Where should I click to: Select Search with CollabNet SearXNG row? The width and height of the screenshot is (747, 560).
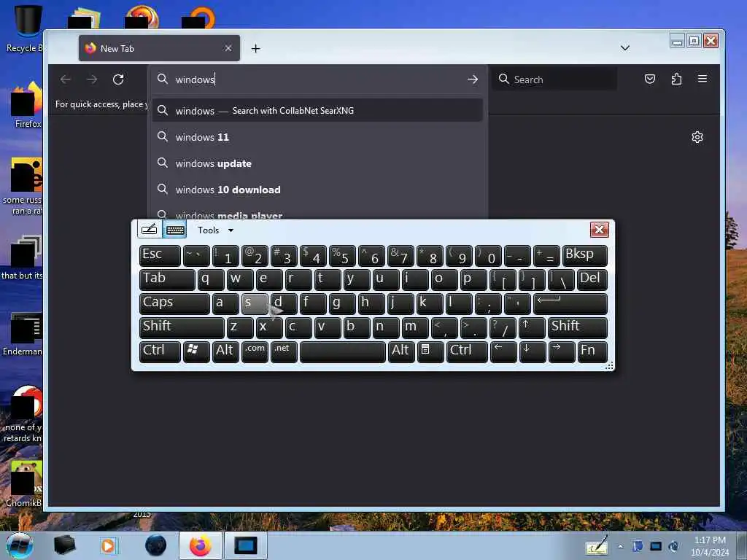tap(318, 111)
